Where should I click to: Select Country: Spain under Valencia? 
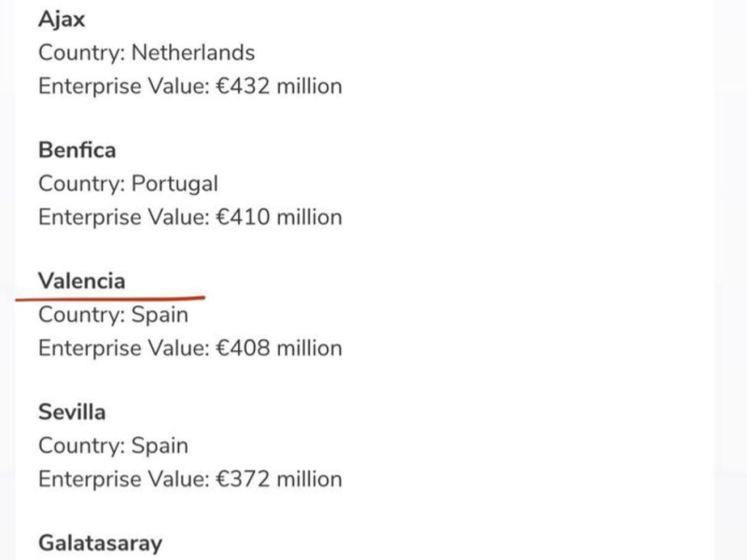coord(113,315)
